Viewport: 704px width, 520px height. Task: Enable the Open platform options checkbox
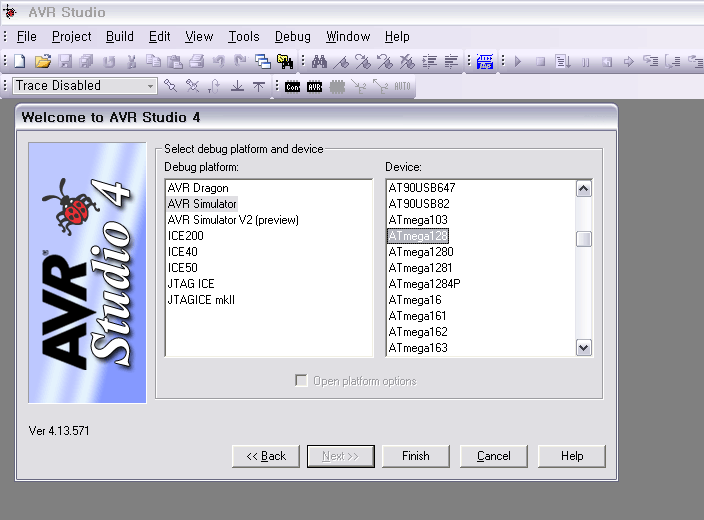click(x=301, y=381)
